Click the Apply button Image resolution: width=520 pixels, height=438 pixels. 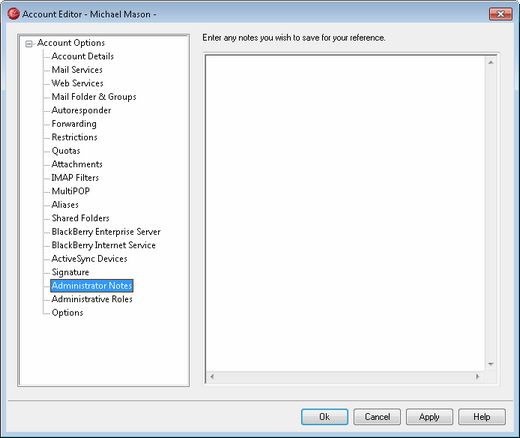point(429,417)
